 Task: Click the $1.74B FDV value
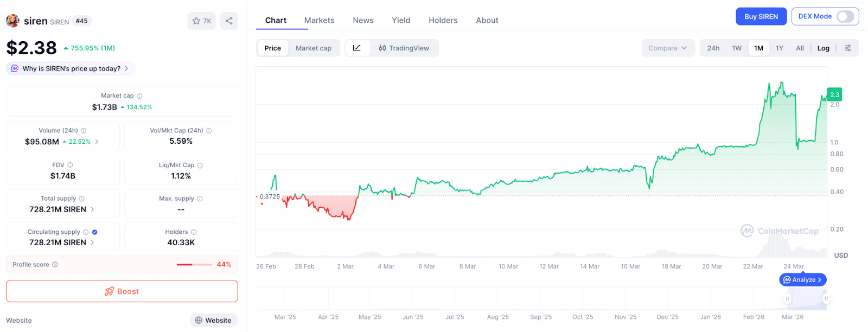pos(63,176)
